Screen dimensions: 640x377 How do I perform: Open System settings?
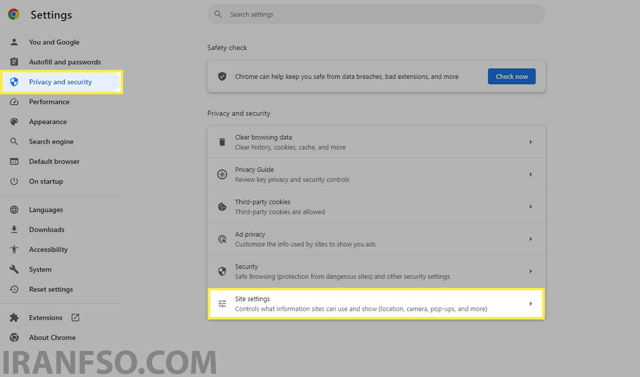[40, 269]
